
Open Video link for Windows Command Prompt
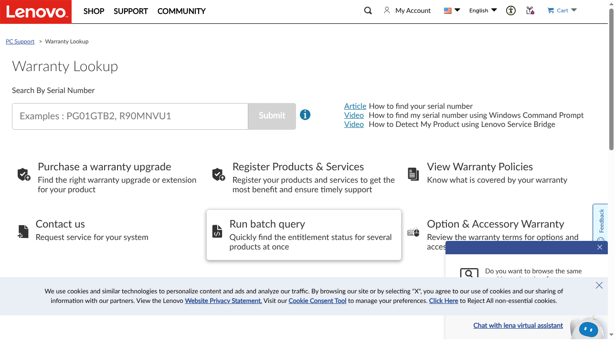[354, 115]
